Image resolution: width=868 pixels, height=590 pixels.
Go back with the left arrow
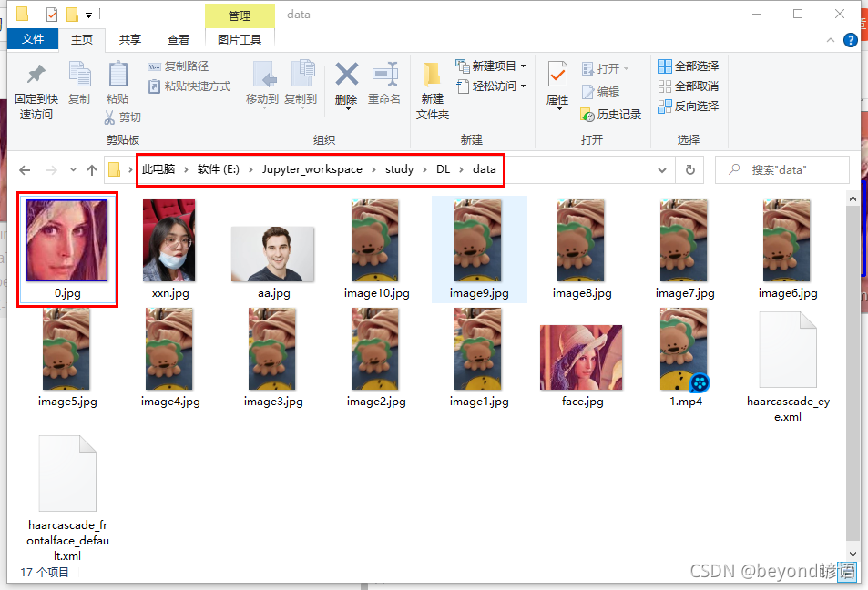[25, 170]
